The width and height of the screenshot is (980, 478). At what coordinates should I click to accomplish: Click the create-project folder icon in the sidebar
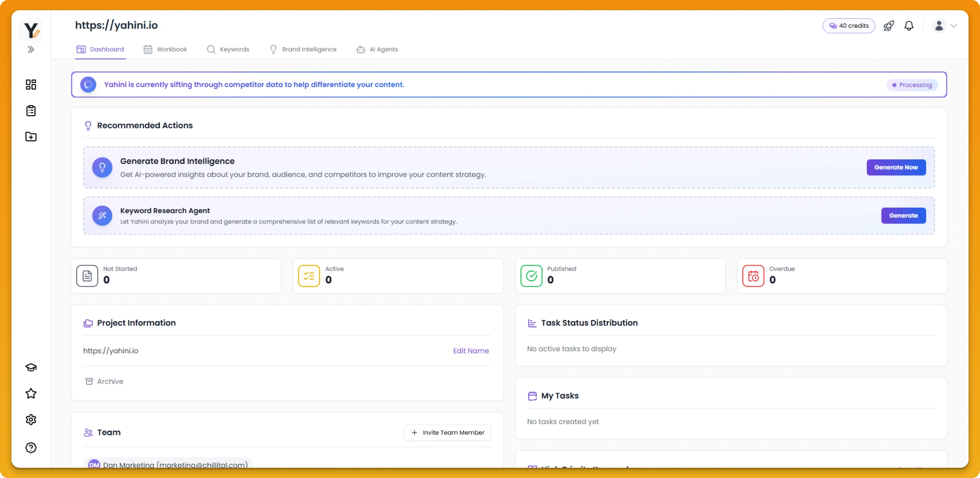coord(31,137)
